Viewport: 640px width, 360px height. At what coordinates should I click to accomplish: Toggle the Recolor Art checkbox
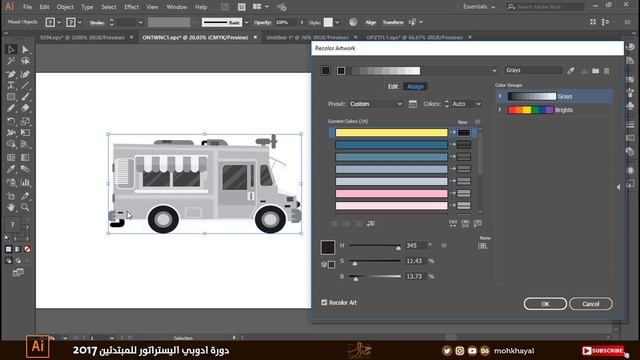324,302
